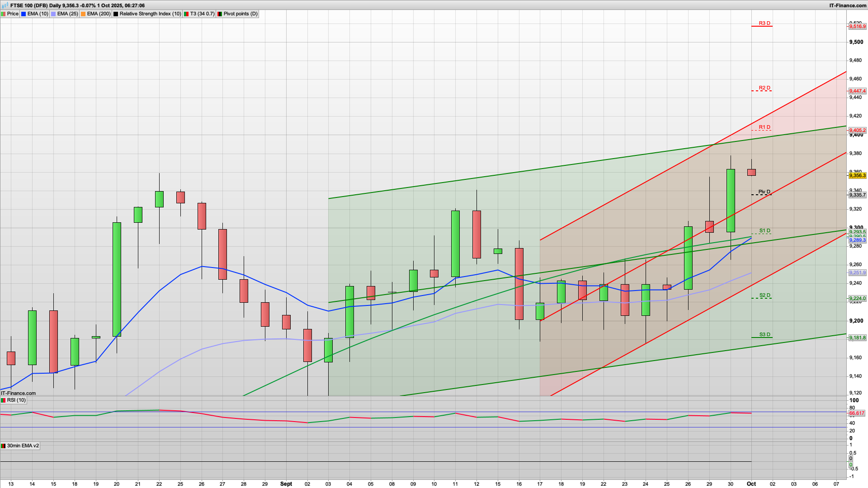Click the Sept marker on the time axis
Screen dimensions: 868x488
286,484
